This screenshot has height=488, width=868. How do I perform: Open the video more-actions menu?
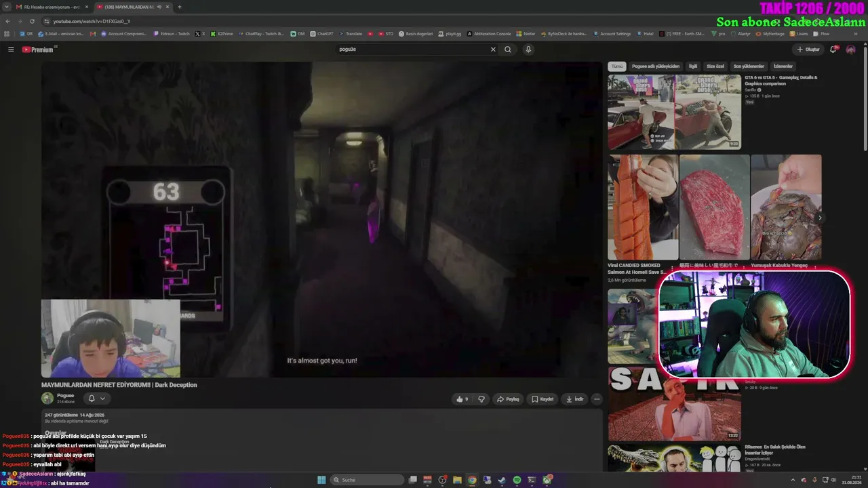click(x=597, y=399)
